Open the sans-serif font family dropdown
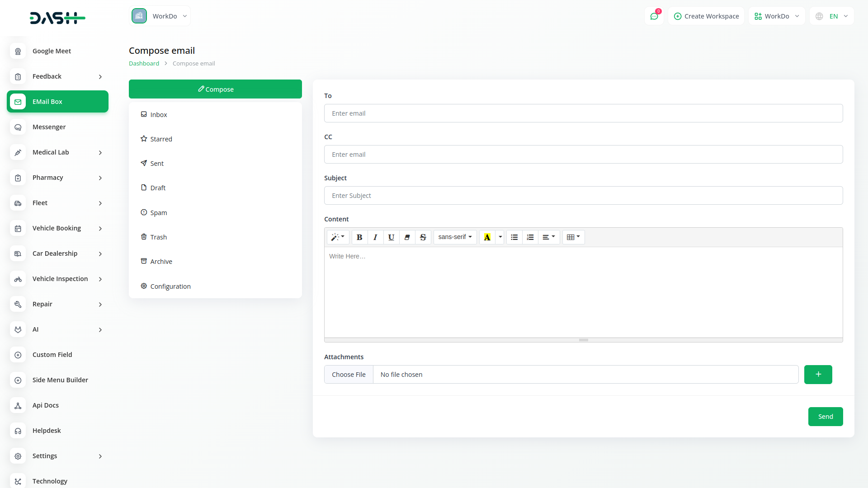This screenshot has width=868, height=488. click(455, 237)
